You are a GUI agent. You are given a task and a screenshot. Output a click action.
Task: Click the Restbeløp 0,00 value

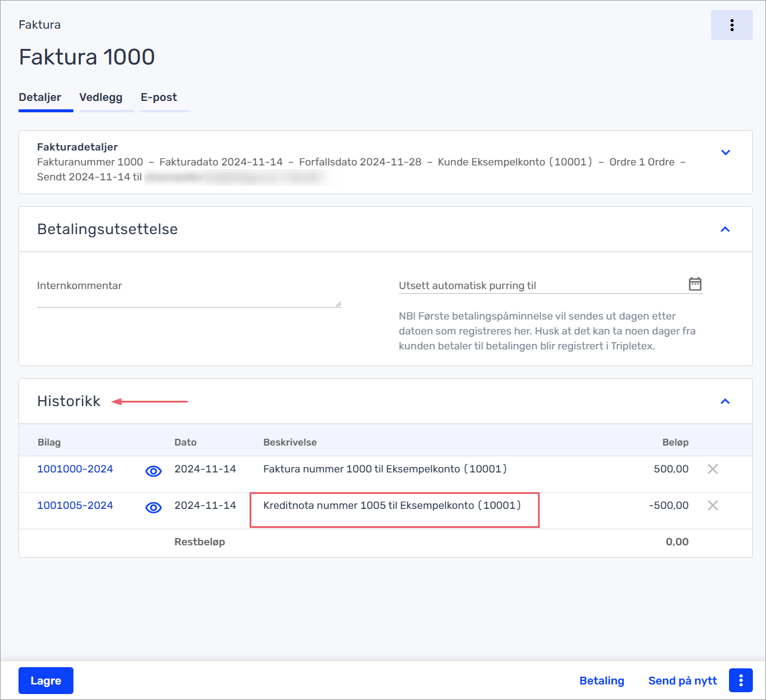tap(677, 542)
